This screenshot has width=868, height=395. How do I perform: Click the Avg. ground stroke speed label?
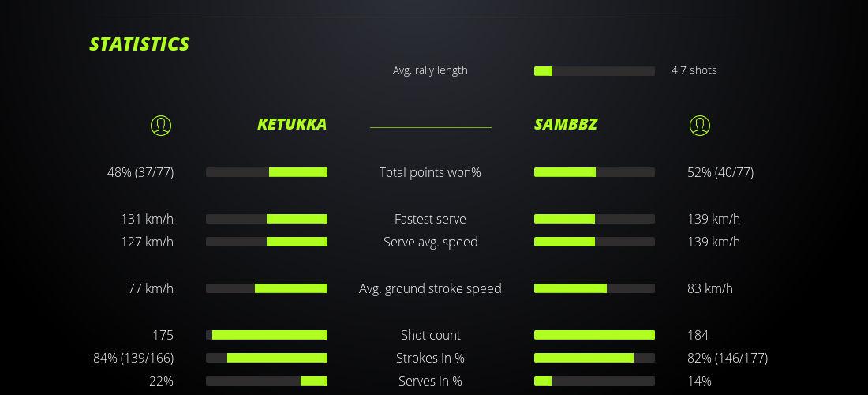point(430,288)
